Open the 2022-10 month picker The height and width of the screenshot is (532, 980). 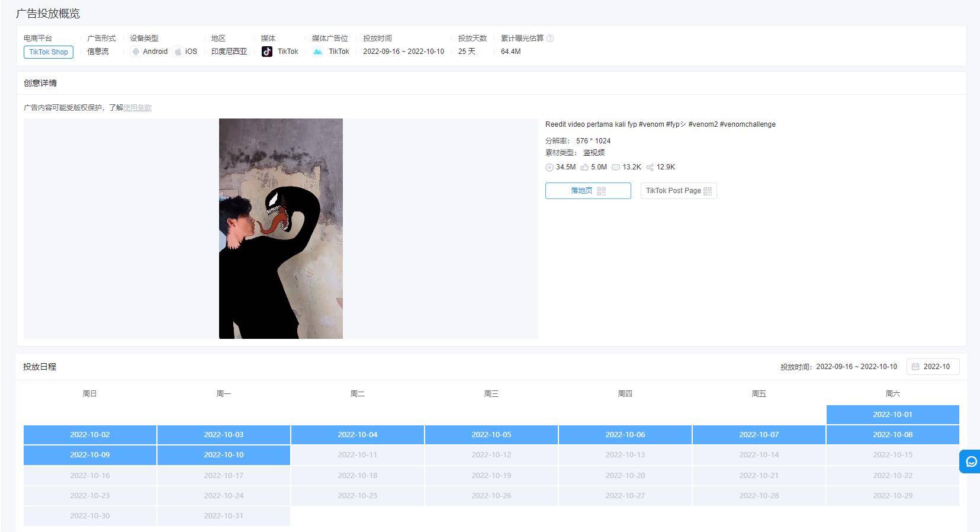(x=933, y=367)
